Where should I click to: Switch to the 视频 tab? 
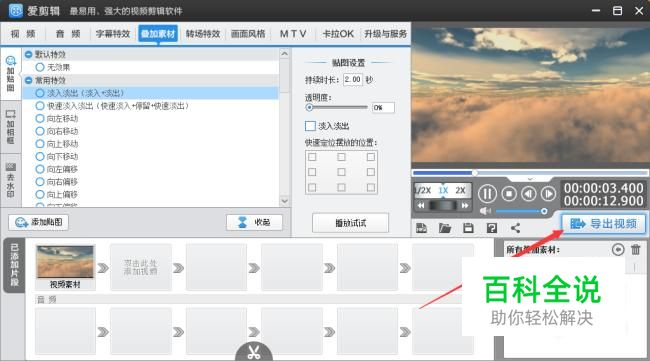pos(23,34)
